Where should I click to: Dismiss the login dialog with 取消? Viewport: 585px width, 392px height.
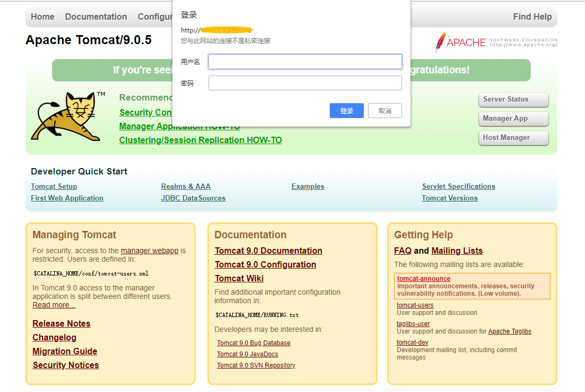pyautogui.click(x=385, y=111)
